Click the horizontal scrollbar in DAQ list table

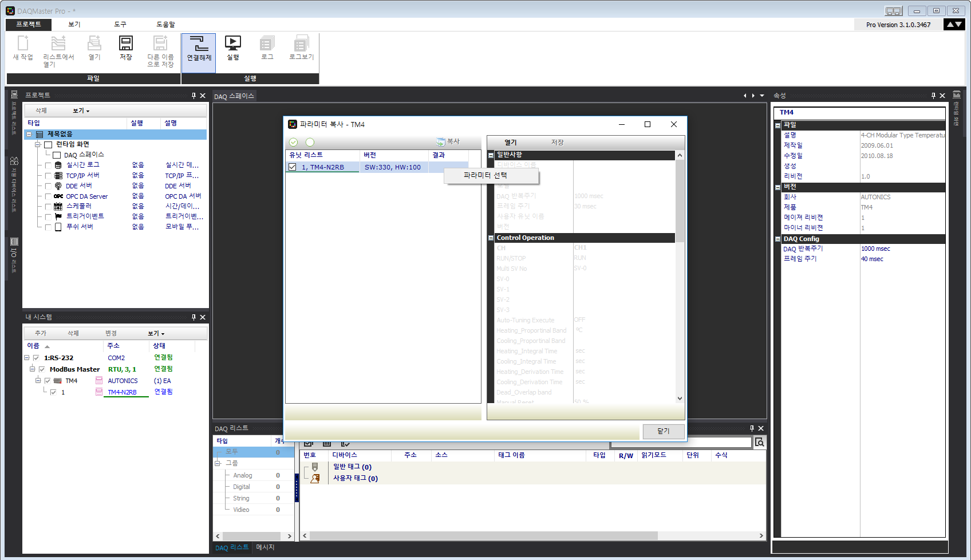point(484,536)
